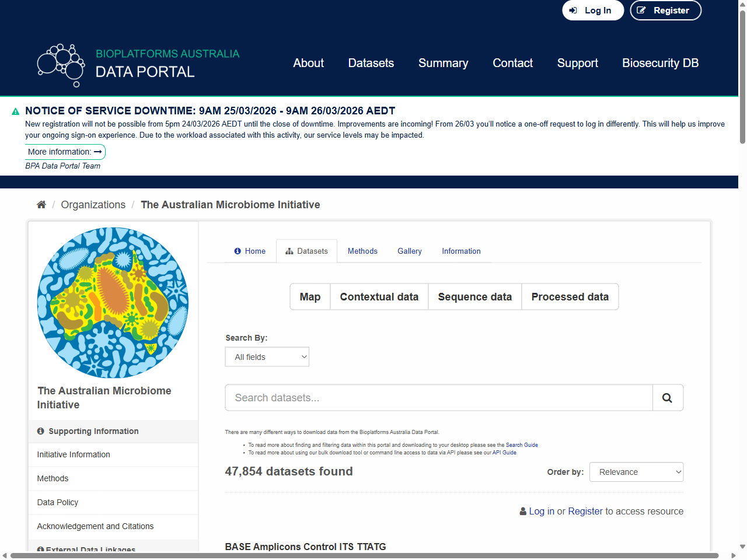Click the Search datasets input field
Image resolution: width=747 pixels, height=560 pixels.
(438, 398)
